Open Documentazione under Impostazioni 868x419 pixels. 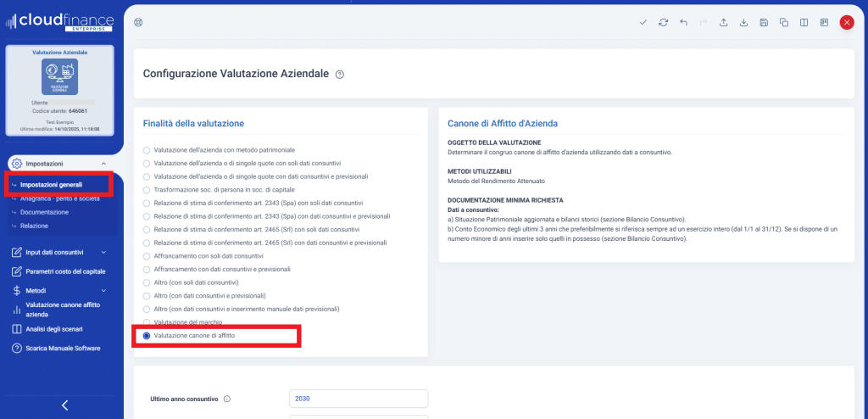tap(45, 212)
